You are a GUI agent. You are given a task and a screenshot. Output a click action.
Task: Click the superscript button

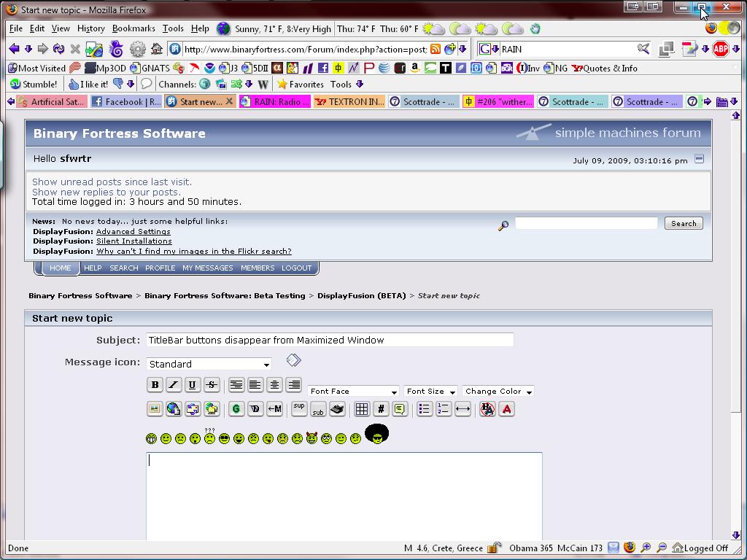click(299, 408)
